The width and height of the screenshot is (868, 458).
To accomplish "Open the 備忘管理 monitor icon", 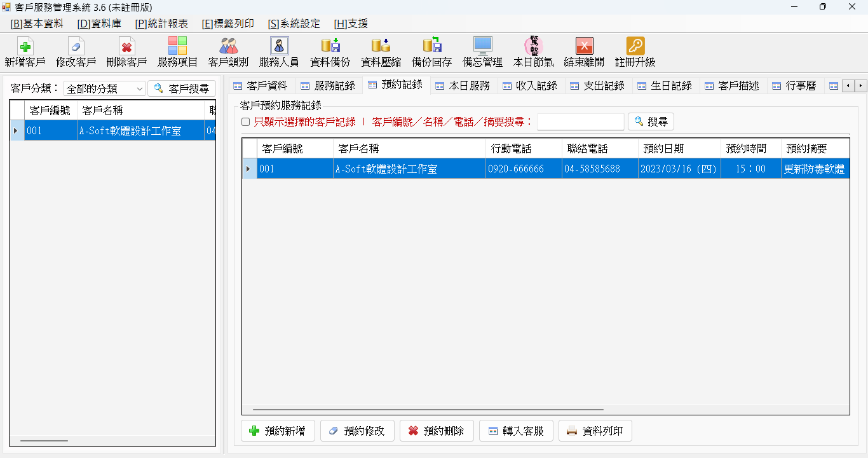I will (482, 46).
